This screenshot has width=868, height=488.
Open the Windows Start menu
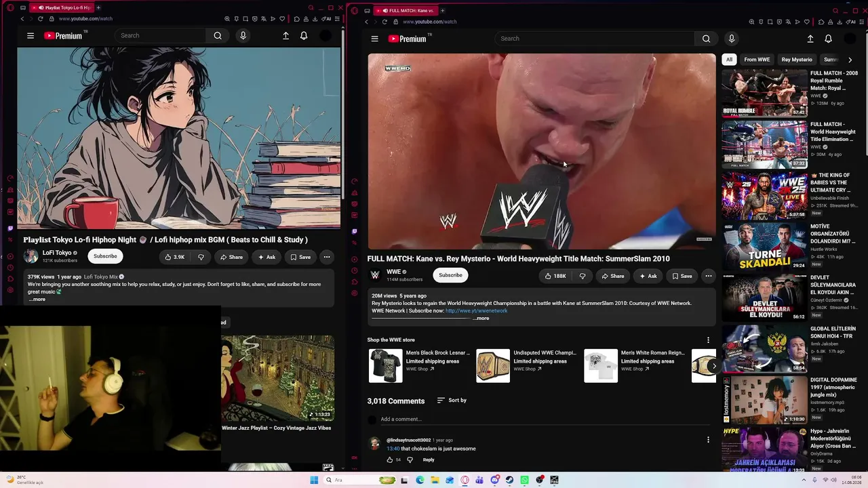pos(314,480)
